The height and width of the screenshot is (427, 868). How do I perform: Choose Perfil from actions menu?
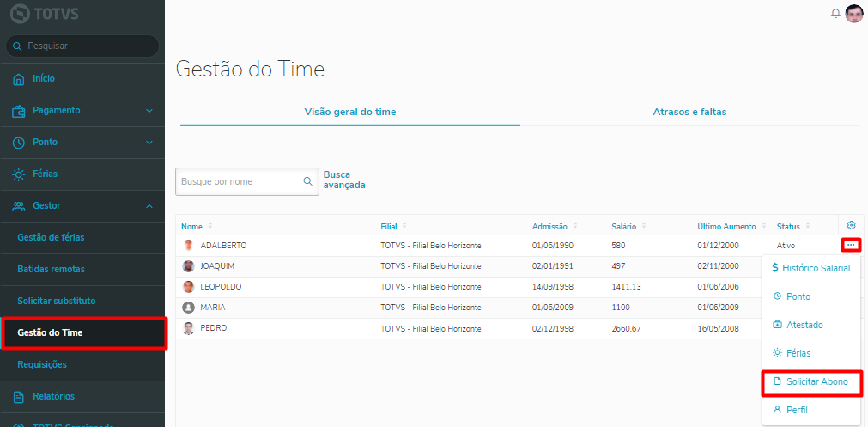pyautogui.click(x=792, y=411)
